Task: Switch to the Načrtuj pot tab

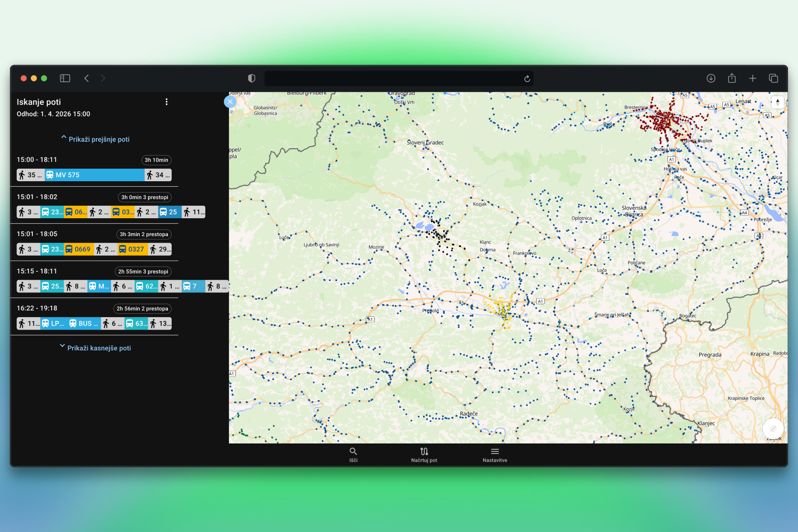Action: click(x=424, y=454)
